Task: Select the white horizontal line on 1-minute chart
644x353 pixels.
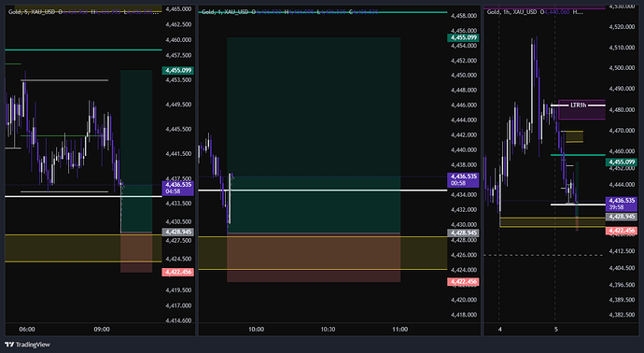Action: 322,191
